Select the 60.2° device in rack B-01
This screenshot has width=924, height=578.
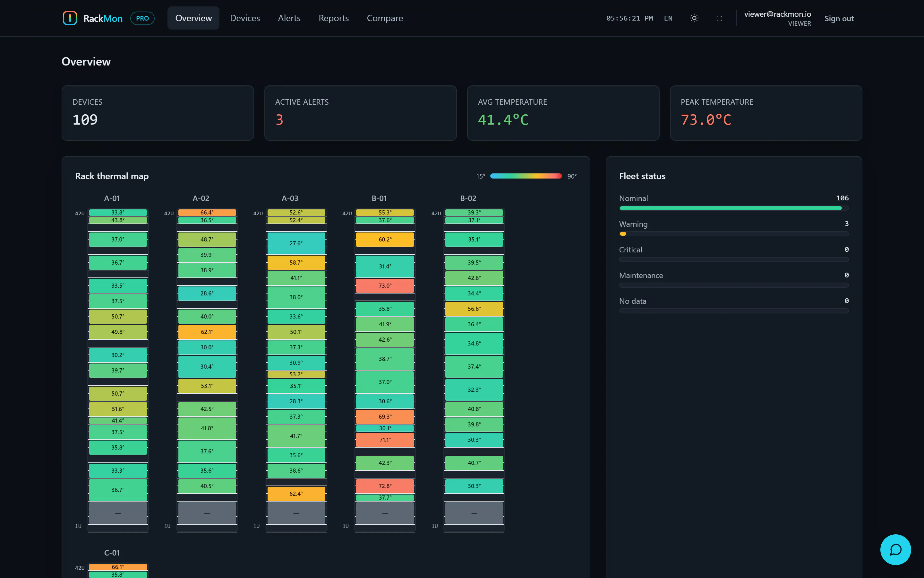385,239
